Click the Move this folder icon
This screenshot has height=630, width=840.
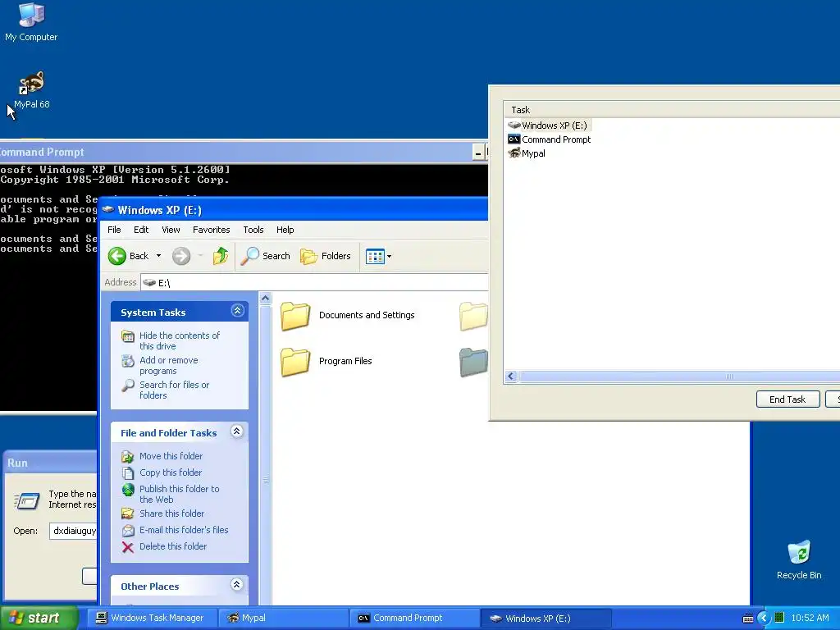point(127,456)
